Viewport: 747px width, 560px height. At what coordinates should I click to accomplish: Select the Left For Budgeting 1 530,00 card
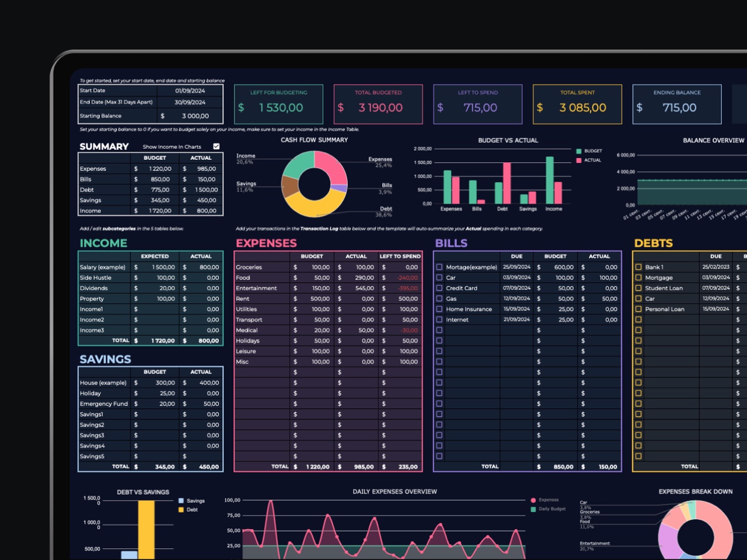click(278, 104)
